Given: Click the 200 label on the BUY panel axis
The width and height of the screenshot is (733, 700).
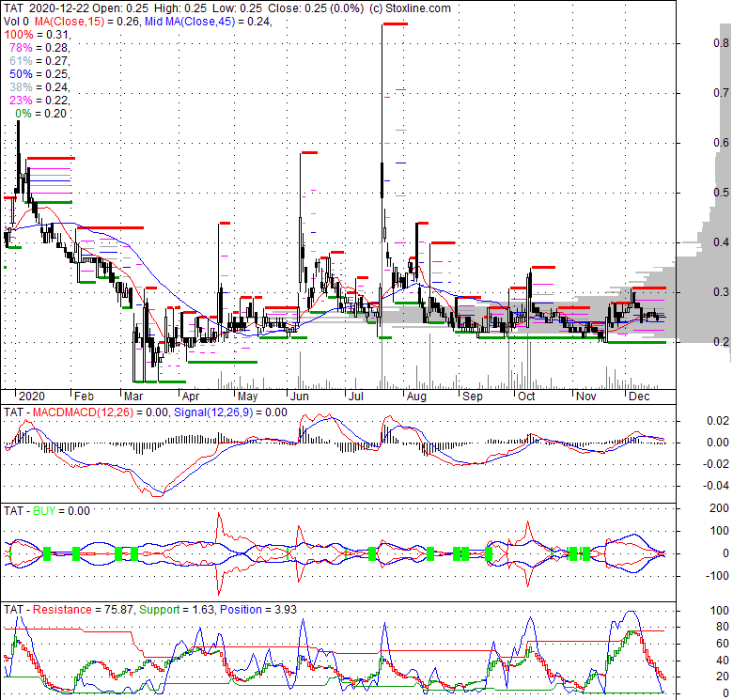Looking at the screenshot, I should pyautogui.click(x=720, y=508).
